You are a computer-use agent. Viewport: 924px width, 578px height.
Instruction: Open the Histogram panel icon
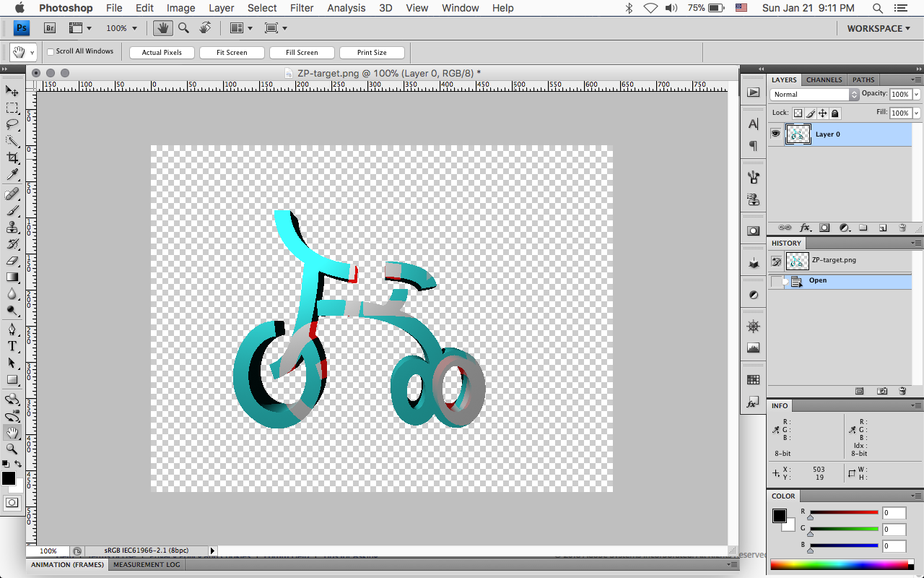(754, 348)
